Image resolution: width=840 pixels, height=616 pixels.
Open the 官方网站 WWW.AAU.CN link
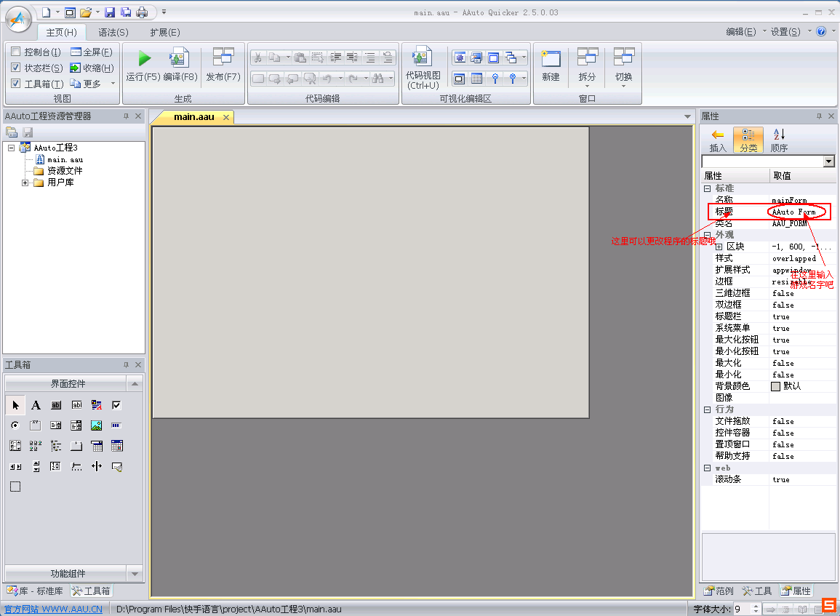click(x=54, y=609)
